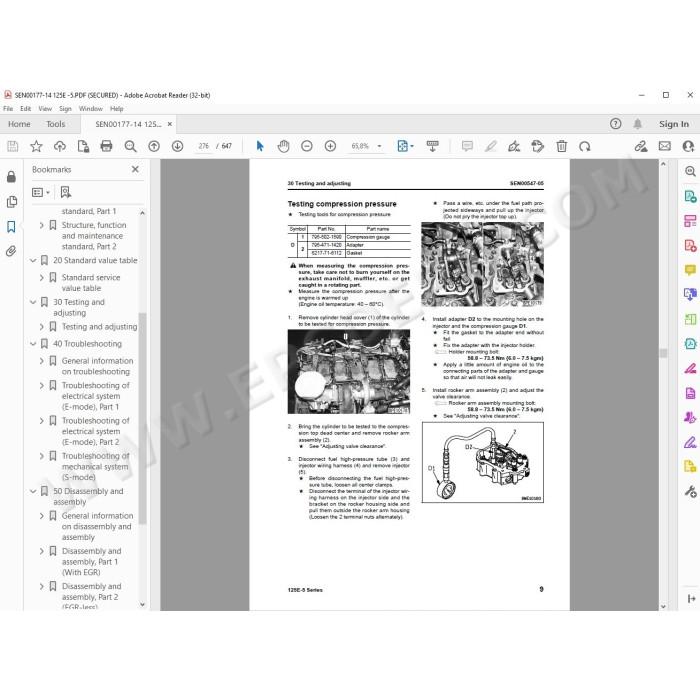This screenshot has width=700, height=700.
Task: Select the Highlight text pen icon
Action: click(491, 146)
